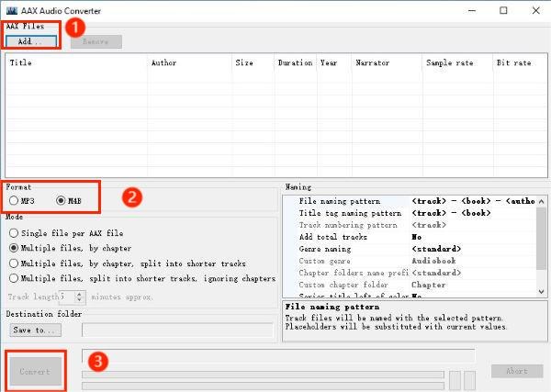Click the Add... button for AAX files
The image size is (551, 392).
(x=31, y=41)
